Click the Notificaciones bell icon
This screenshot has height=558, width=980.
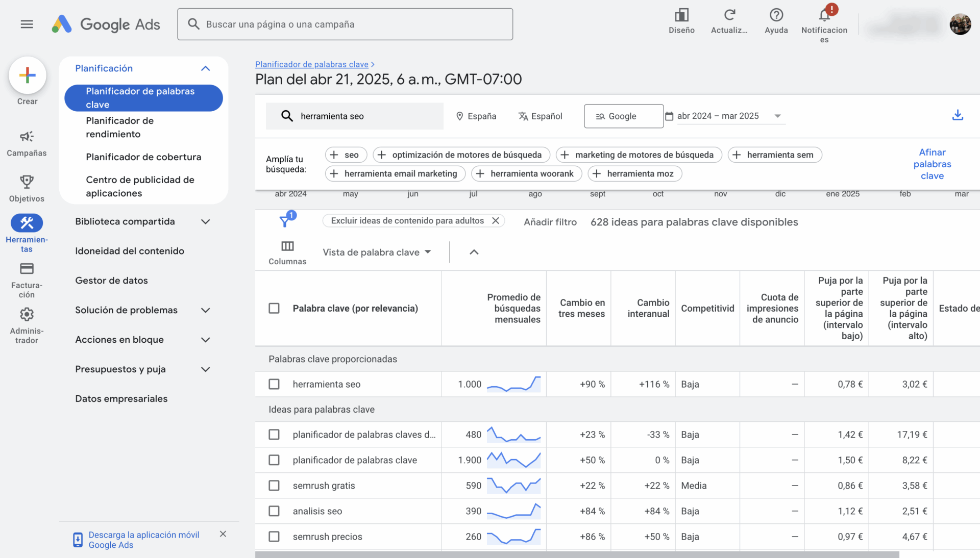pyautogui.click(x=824, y=15)
